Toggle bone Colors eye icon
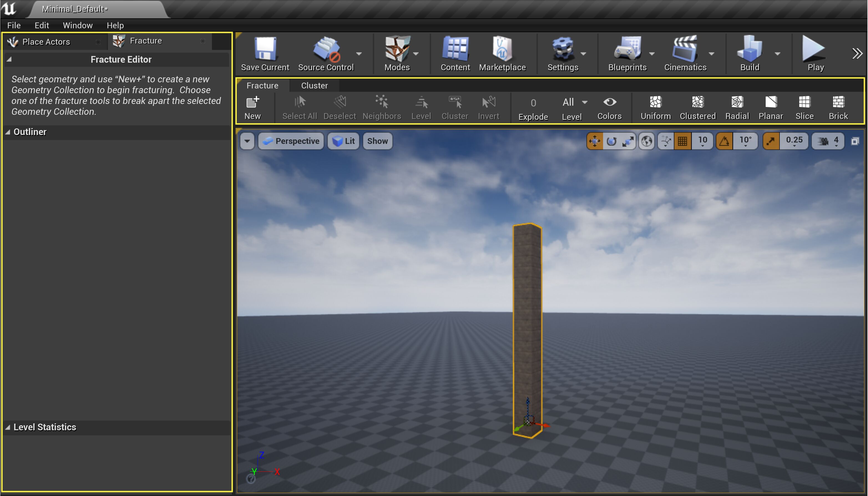This screenshot has width=868, height=496. click(609, 102)
